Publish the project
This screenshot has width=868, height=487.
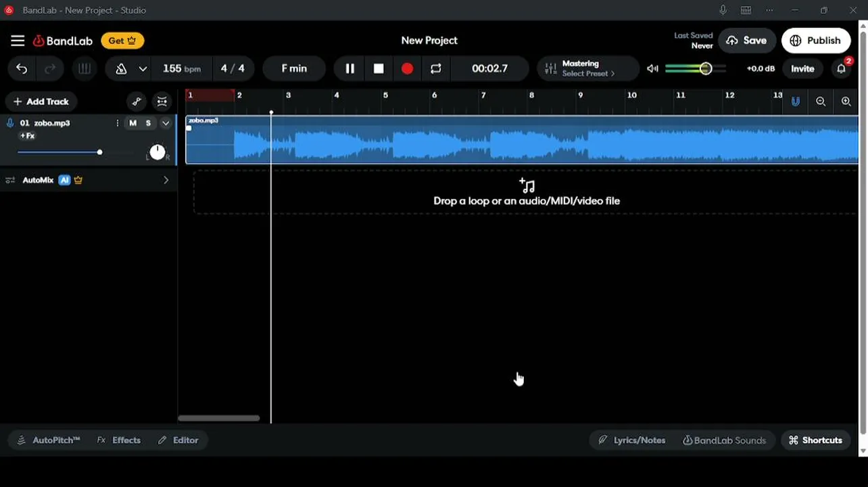pos(815,41)
